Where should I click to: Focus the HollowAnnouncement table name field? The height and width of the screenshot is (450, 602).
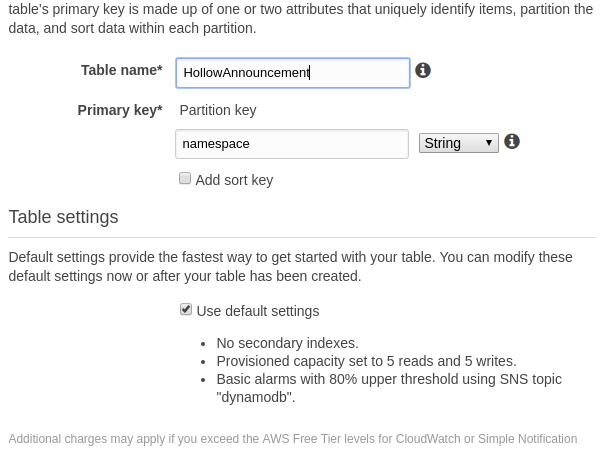click(x=293, y=73)
